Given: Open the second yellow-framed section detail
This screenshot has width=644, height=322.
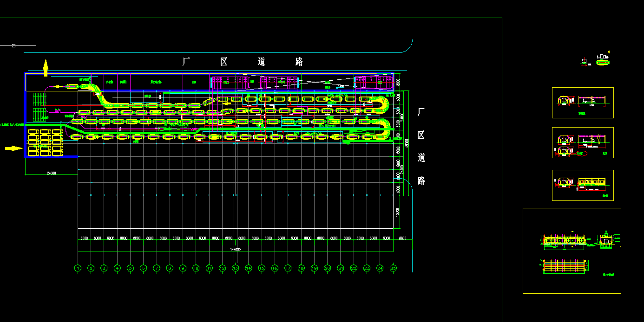Looking at the screenshot, I should (583, 143).
